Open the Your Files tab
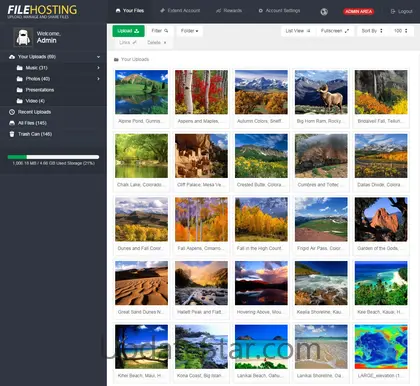 pos(130,11)
